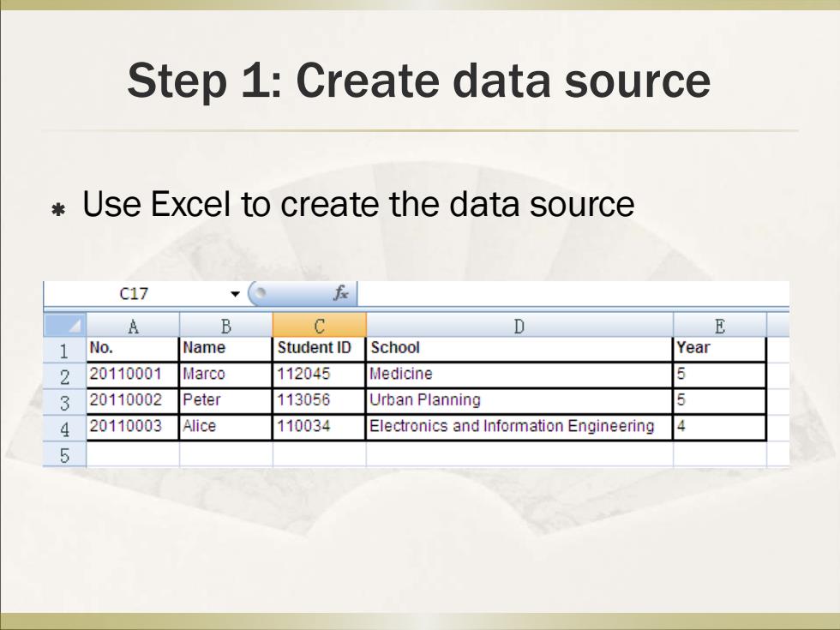Click empty cell C5
840x630 pixels.
point(319,454)
